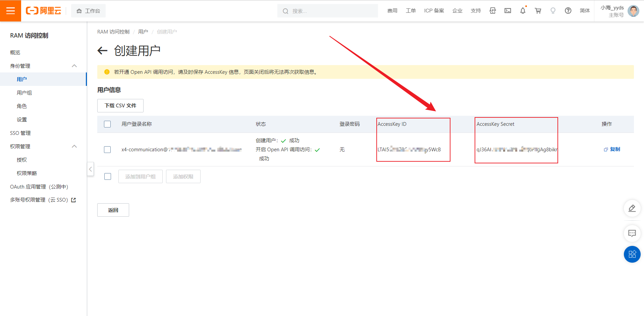Switch language via 简体
This screenshot has height=316, width=644.
[x=585, y=11]
